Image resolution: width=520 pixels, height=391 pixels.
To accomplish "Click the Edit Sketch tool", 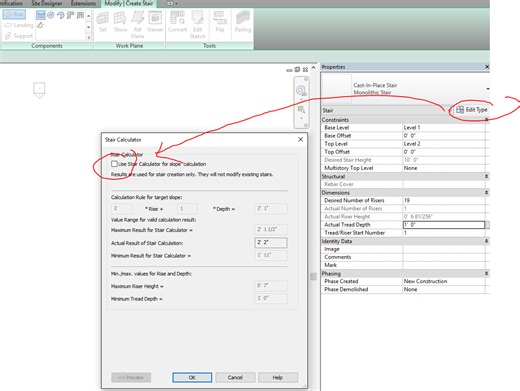I will 197,25.
